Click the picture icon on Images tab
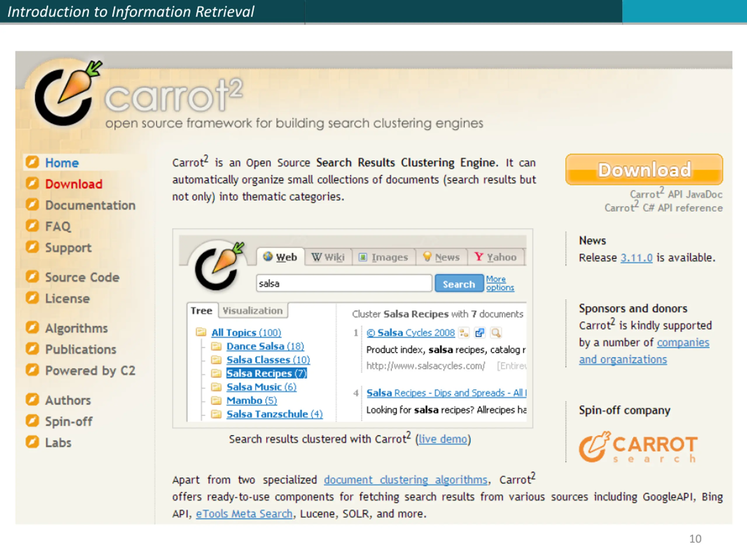747x560 pixels. tap(363, 257)
